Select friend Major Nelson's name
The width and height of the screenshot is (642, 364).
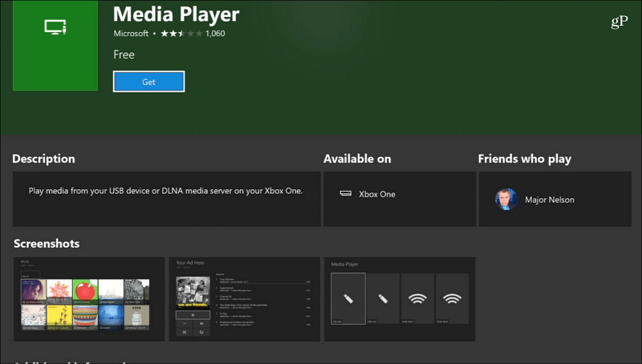[x=550, y=200]
